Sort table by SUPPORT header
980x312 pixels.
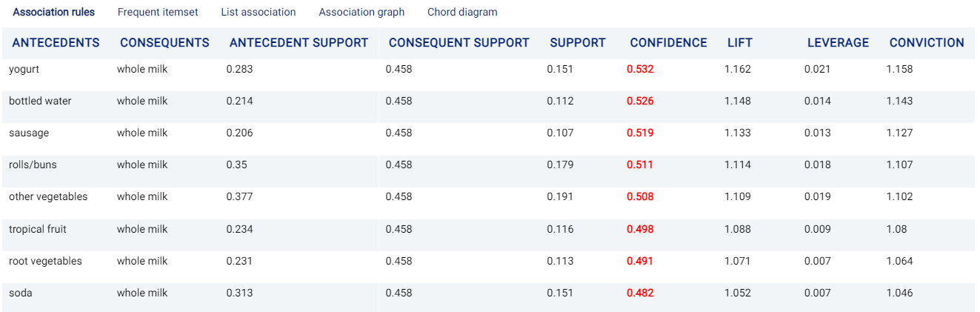coord(578,43)
